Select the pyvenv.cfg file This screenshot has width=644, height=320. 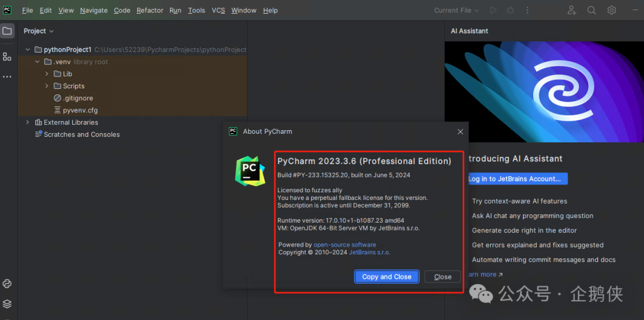click(x=132, y=110)
